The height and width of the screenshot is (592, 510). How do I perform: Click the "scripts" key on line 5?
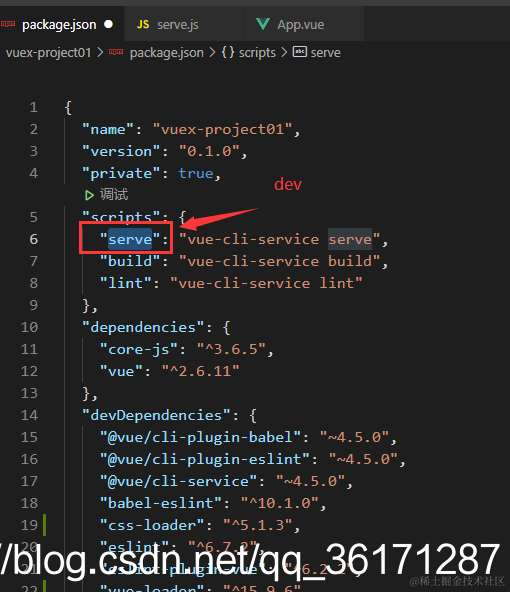[x=121, y=217]
